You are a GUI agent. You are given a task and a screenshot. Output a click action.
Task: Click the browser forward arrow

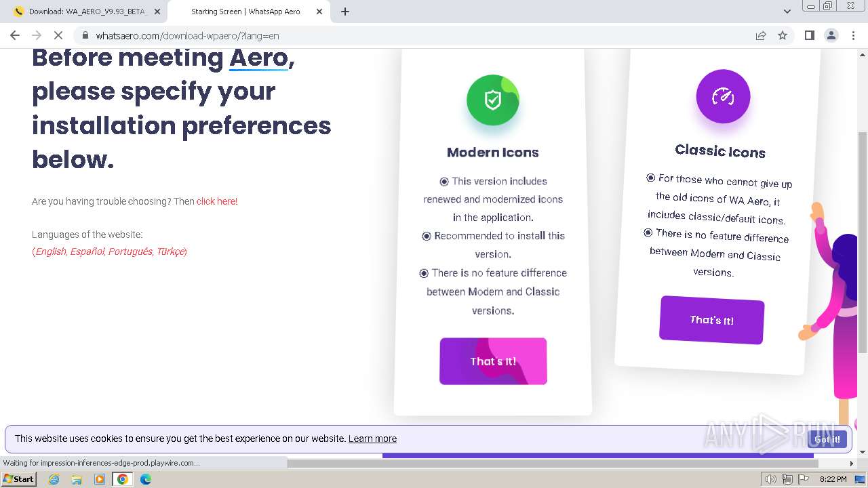pyautogui.click(x=37, y=35)
